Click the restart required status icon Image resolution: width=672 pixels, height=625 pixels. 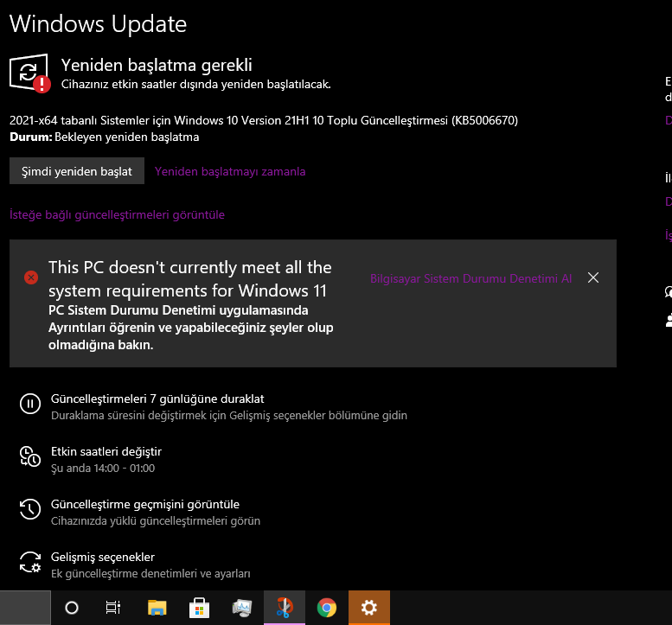coord(30,73)
